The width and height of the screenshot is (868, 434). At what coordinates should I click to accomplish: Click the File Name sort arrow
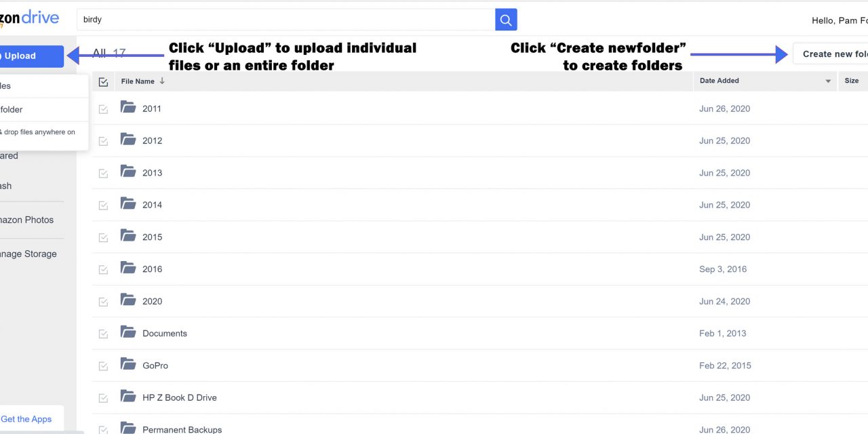click(x=162, y=81)
